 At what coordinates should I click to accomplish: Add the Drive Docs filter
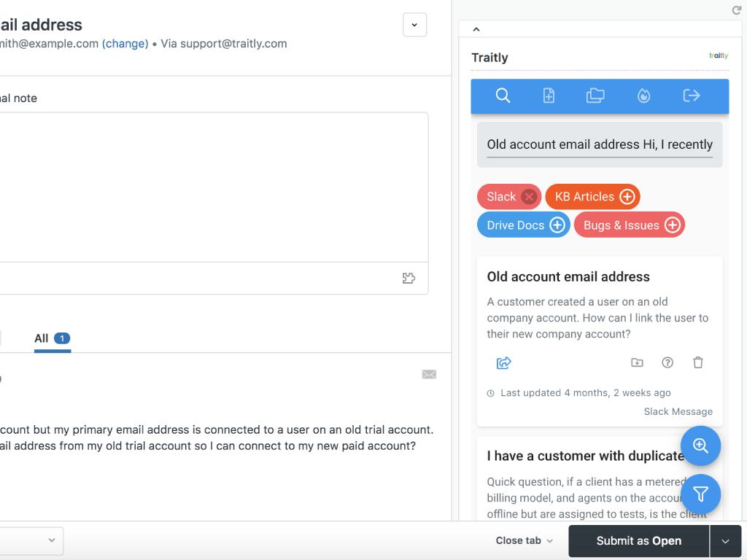click(x=557, y=225)
